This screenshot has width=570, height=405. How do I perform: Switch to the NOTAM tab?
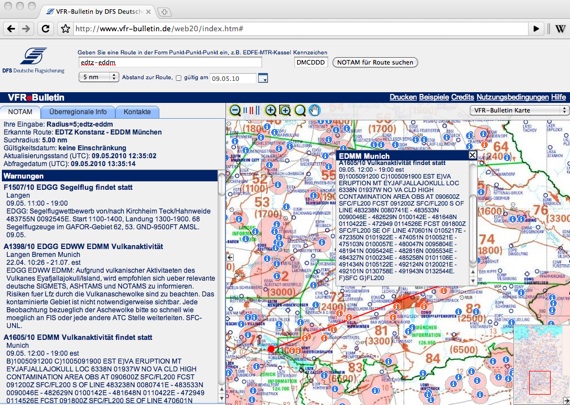click(x=20, y=112)
